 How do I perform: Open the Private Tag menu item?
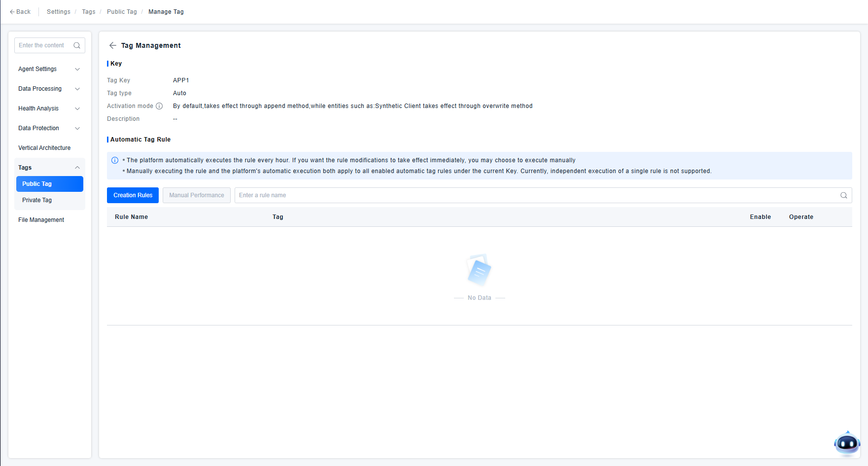[x=37, y=200]
